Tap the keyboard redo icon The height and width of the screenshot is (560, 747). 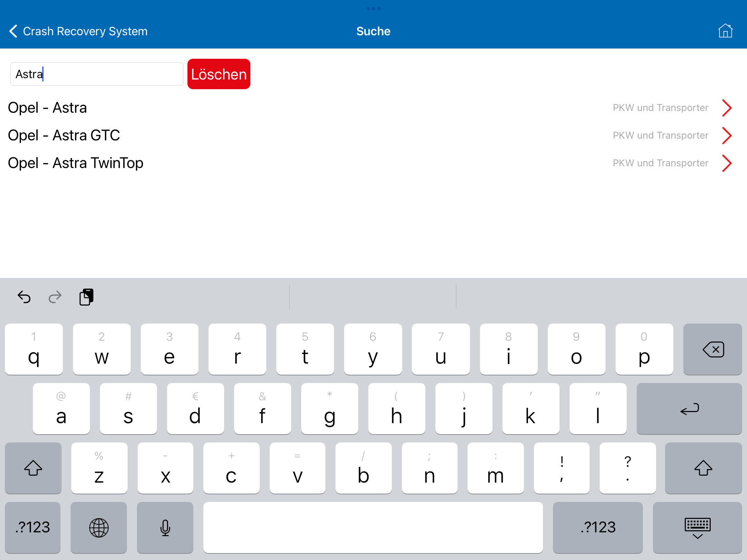click(x=55, y=297)
